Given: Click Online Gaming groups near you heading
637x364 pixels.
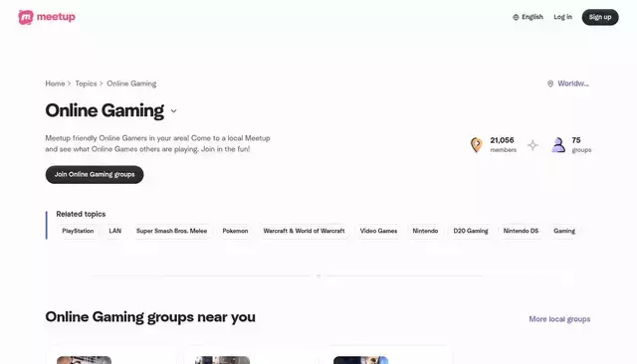Looking at the screenshot, I should pyautogui.click(x=150, y=317).
